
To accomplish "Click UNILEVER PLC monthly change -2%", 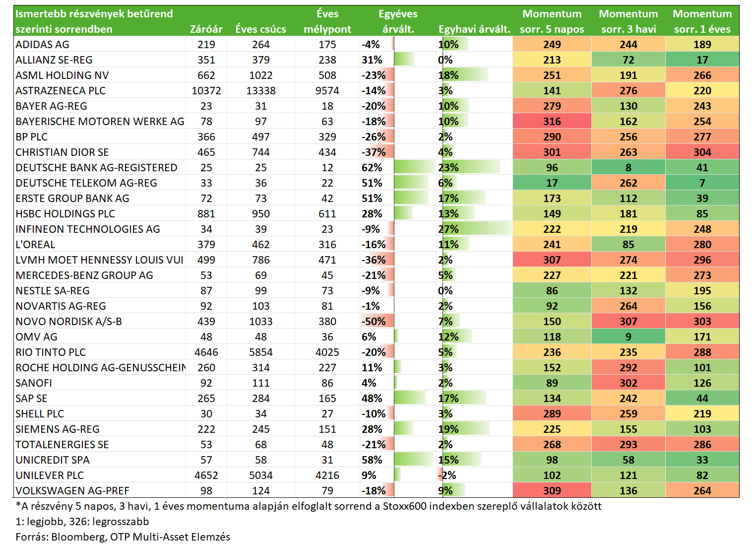I will [x=447, y=475].
